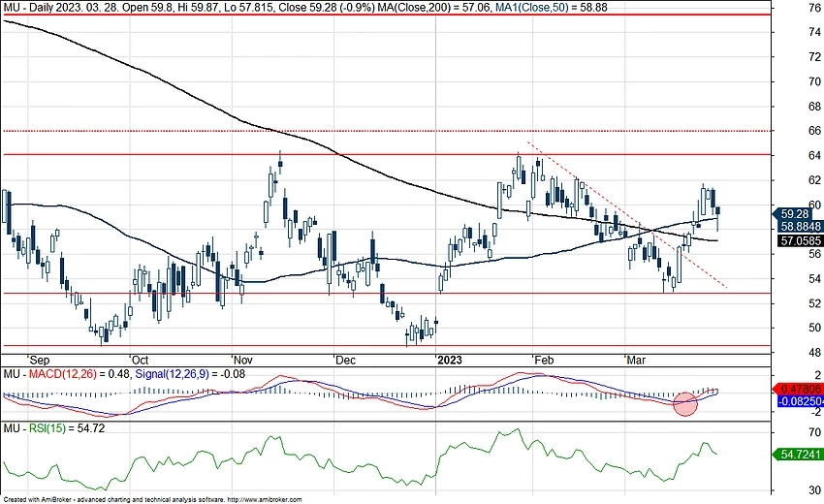Click the green 54.7241 RSI value label
Viewport: 824px width, 504px height.
(x=798, y=454)
